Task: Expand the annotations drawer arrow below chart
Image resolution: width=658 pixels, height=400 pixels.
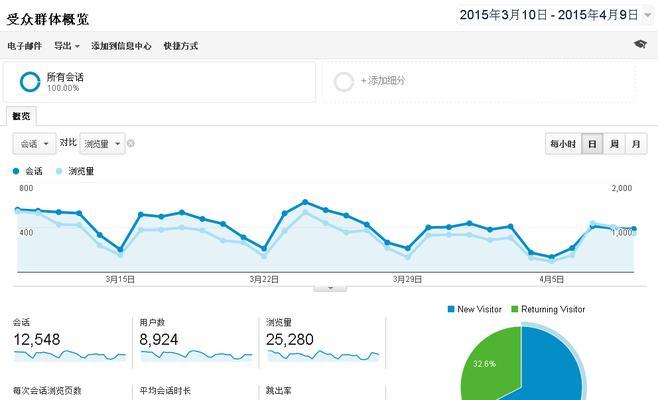Action: point(330,288)
